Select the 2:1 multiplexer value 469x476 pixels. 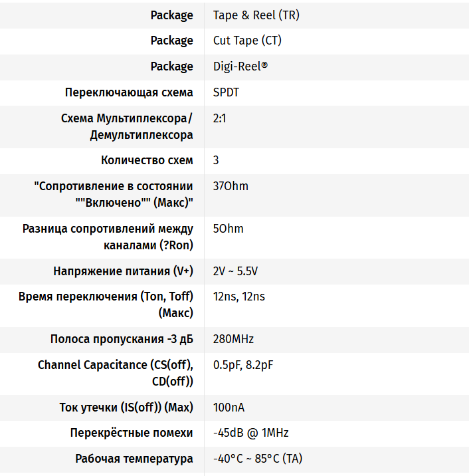point(220,118)
